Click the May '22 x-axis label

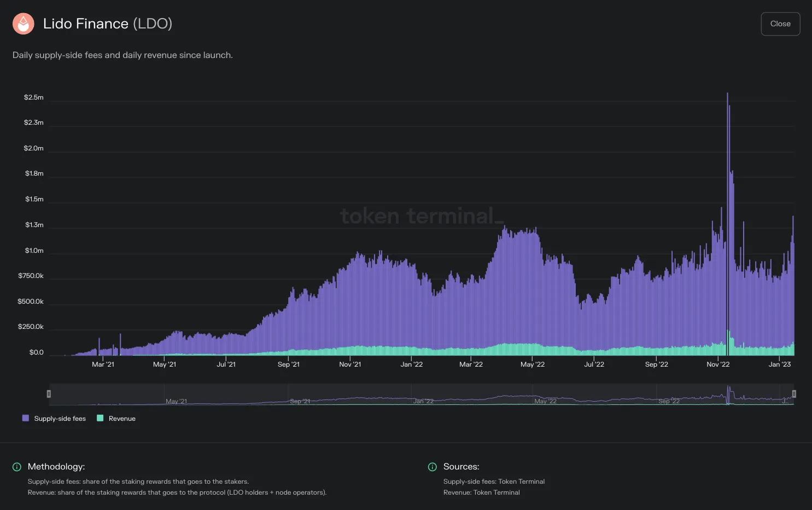(x=533, y=364)
